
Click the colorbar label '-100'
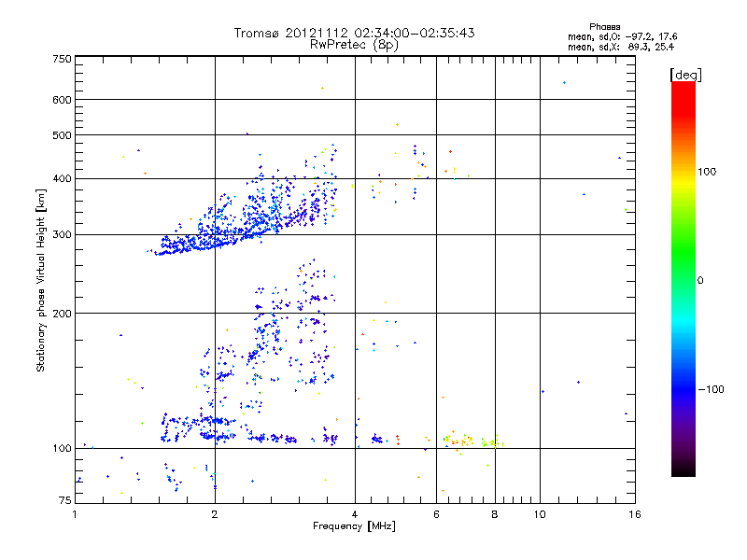(x=711, y=389)
